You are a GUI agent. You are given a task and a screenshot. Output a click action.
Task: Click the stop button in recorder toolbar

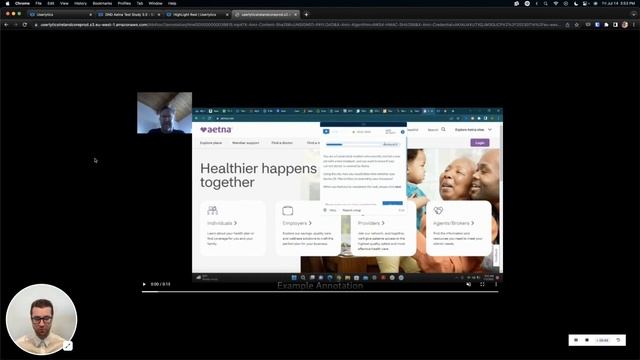click(587, 340)
